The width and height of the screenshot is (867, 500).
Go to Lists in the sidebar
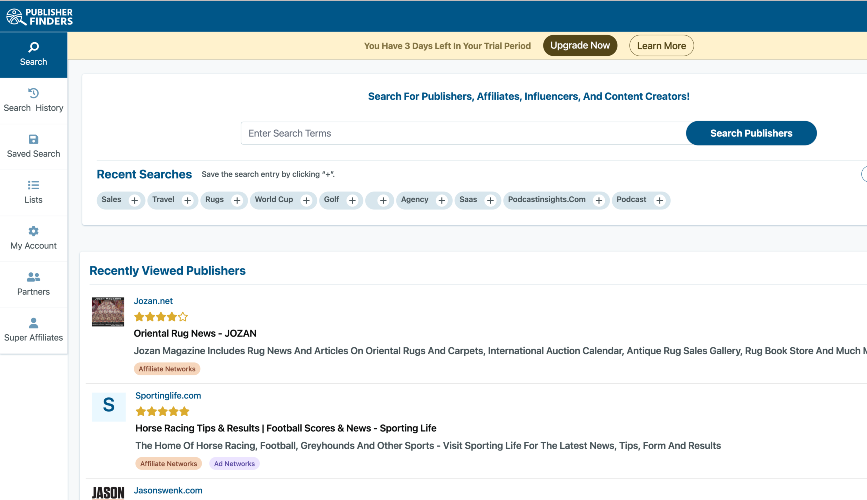coord(33,192)
